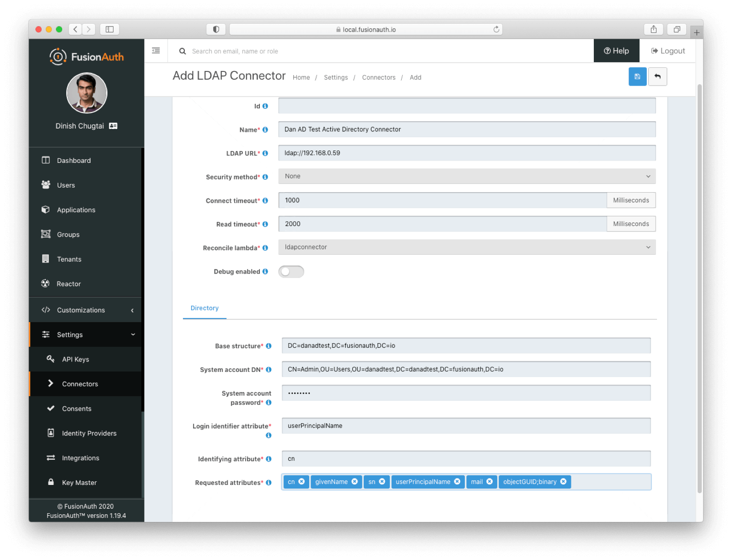Click the info icon next to Base structure
The width and height of the screenshot is (732, 560).
tap(269, 346)
